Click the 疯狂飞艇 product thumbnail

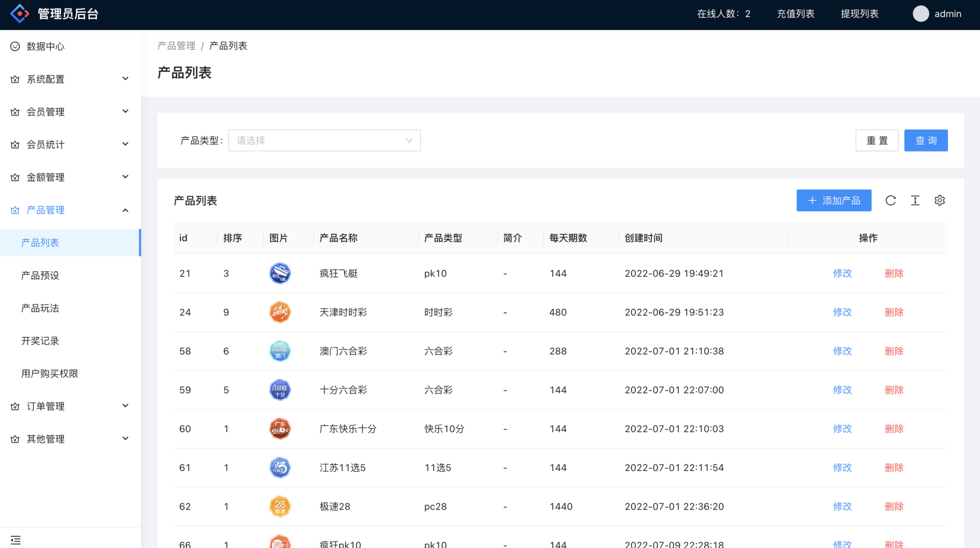pos(279,273)
